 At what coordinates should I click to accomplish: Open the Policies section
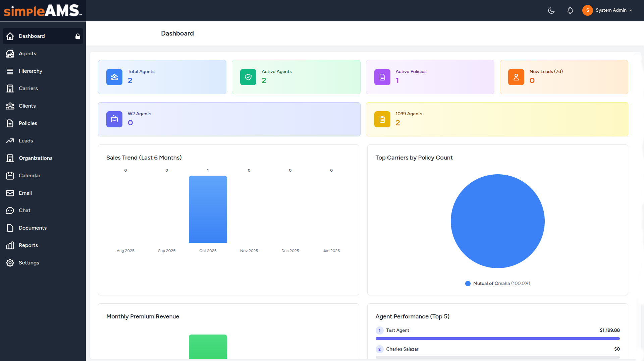28,123
